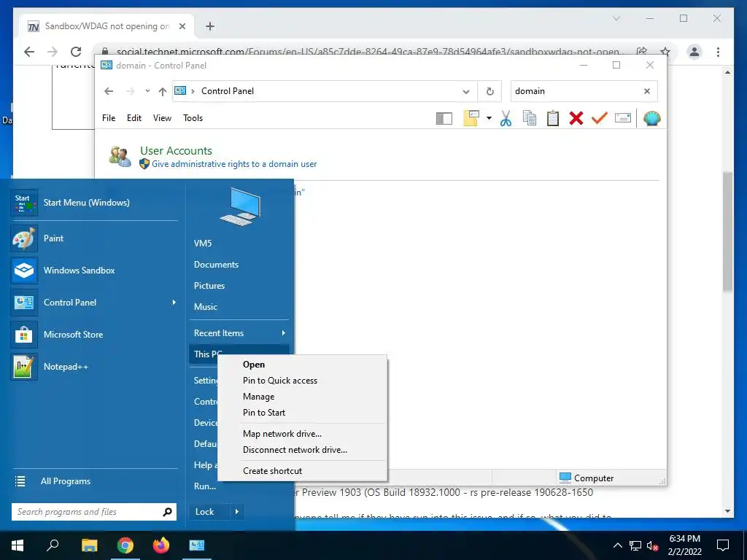747x560 pixels.
Task: Launch Windows Sandbox from start menu
Action: click(94, 271)
